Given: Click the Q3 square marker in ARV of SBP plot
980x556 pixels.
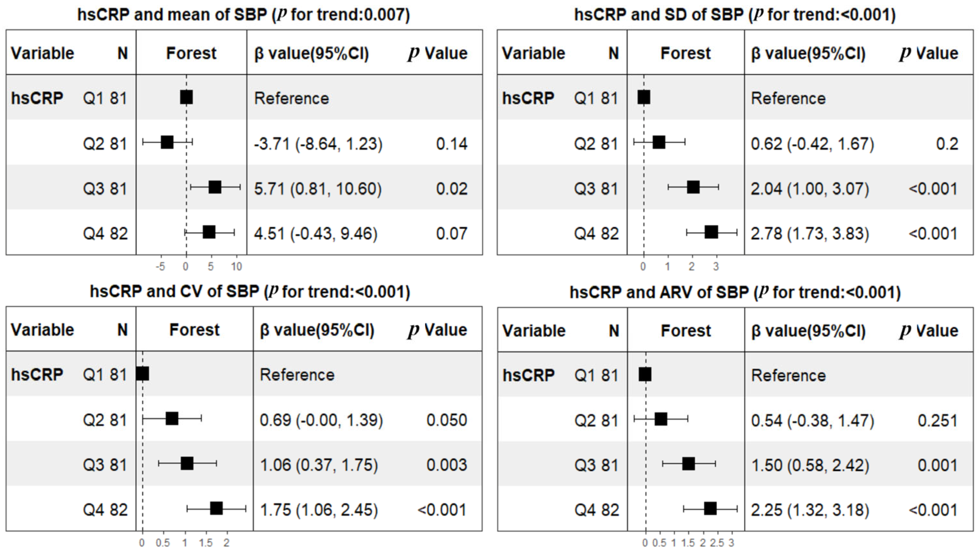Looking at the screenshot, I should (689, 464).
